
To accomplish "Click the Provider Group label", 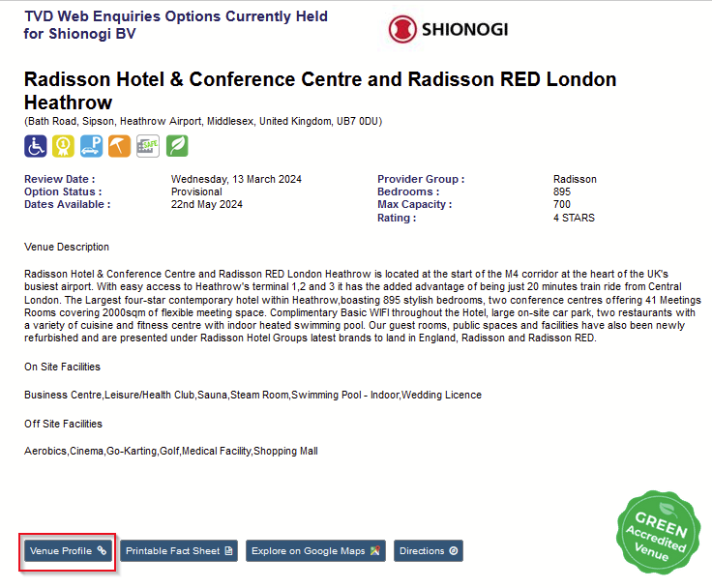I will (x=421, y=179).
